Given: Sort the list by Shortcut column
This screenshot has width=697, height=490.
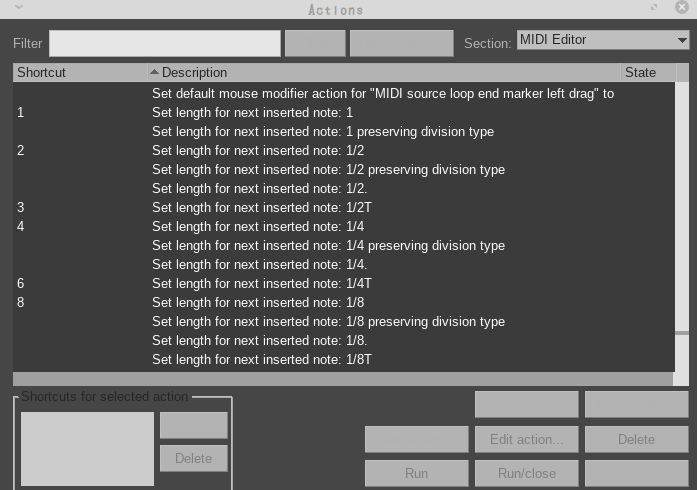Looking at the screenshot, I should click(80, 73).
